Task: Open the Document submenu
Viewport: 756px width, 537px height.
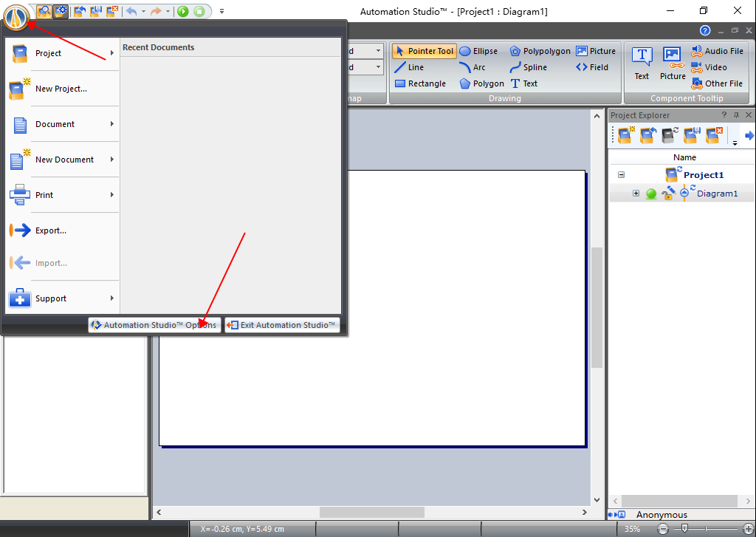Action: (x=62, y=124)
